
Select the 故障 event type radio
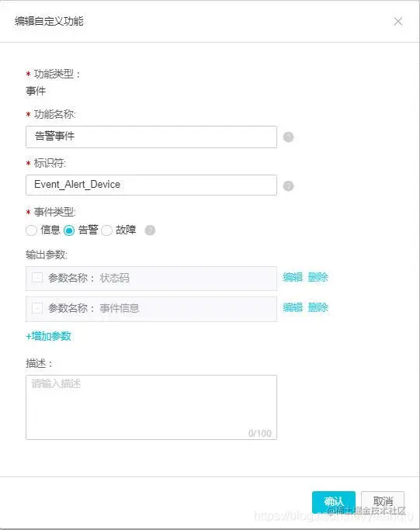pyautogui.click(x=106, y=230)
